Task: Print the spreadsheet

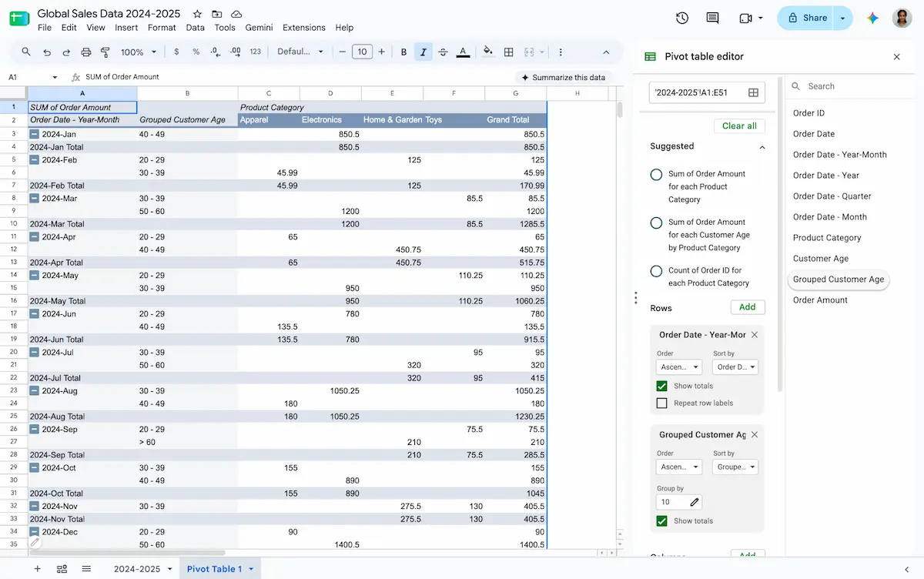Action: pyautogui.click(x=86, y=52)
